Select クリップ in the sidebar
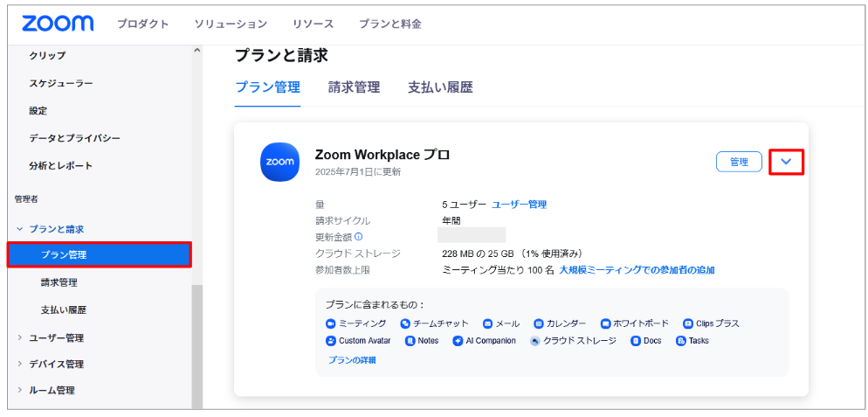868x417 pixels. click(47, 55)
